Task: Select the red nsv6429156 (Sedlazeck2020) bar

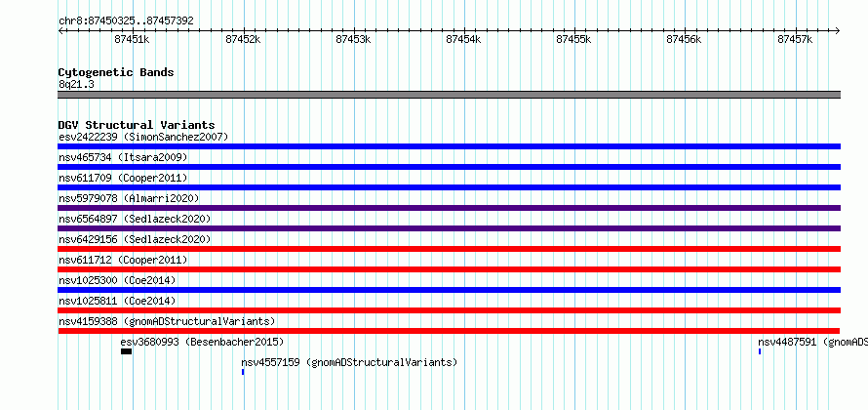Action: pyautogui.click(x=449, y=249)
